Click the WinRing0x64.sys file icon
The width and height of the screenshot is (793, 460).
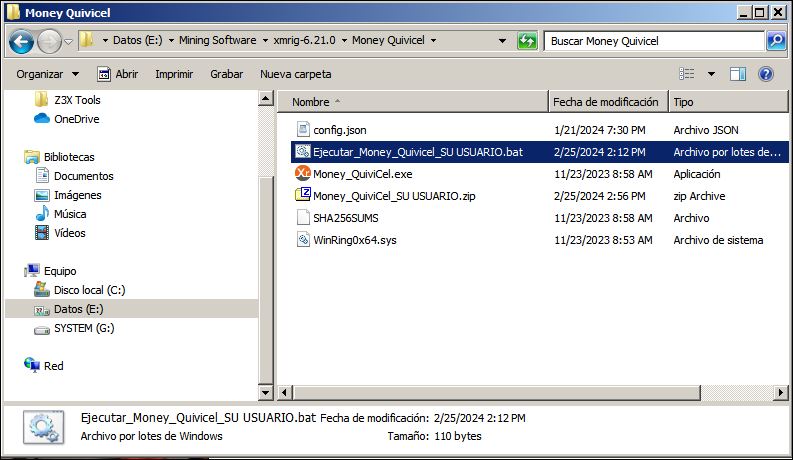point(303,240)
